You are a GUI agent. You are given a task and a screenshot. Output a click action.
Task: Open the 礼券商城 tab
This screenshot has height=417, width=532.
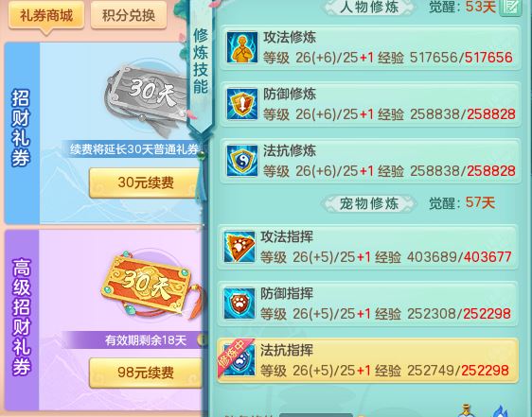[x=46, y=15]
